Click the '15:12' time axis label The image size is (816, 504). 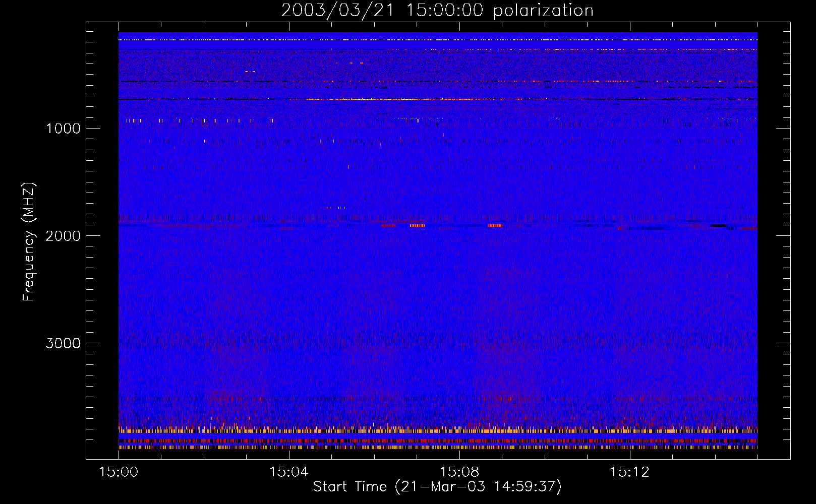pyautogui.click(x=629, y=472)
